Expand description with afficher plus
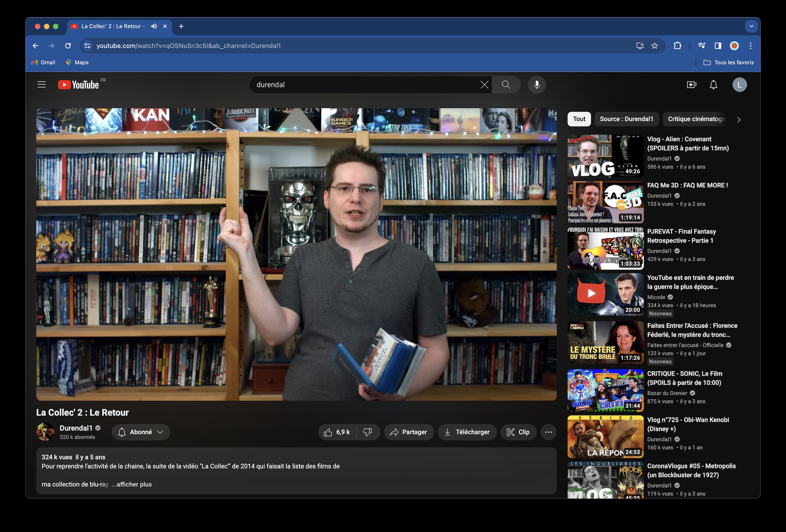This screenshot has width=786, height=532. pyautogui.click(x=132, y=484)
